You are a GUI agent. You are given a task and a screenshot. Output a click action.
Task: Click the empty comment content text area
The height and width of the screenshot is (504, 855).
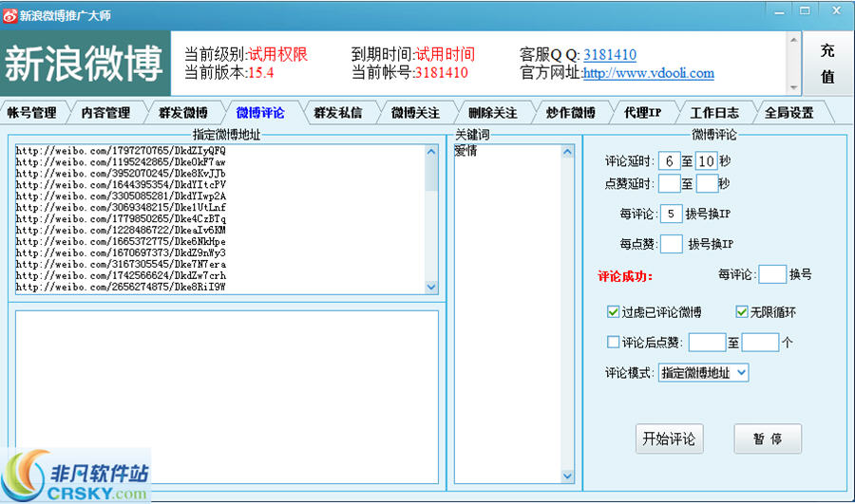pyautogui.click(x=227, y=397)
